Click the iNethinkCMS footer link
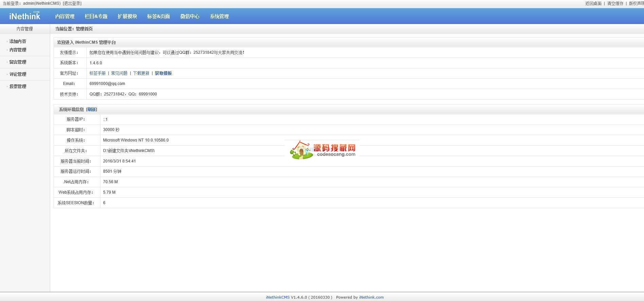 [278, 297]
